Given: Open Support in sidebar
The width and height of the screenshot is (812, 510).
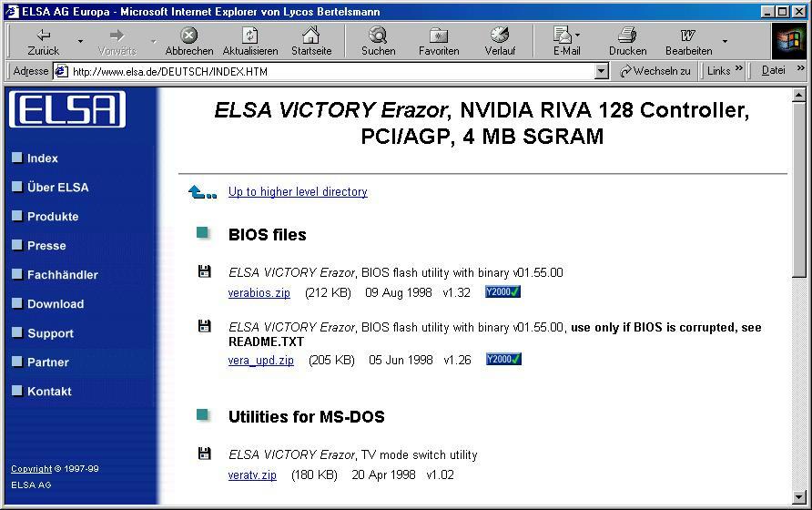Looking at the screenshot, I should [50, 333].
